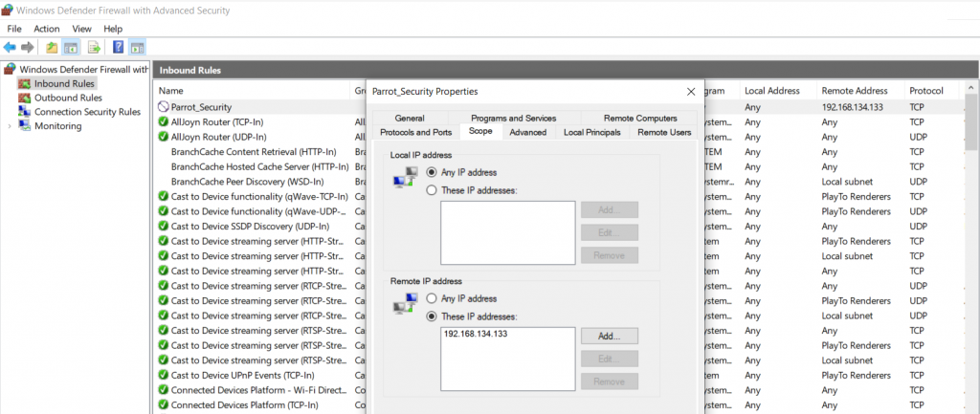
Task: Click the Edit button under Remote IP address
Action: click(610, 360)
